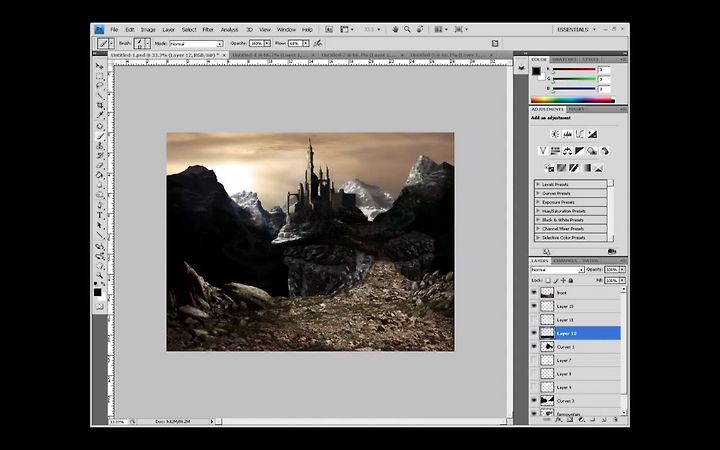The height and width of the screenshot is (450, 720).
Task: Adjust the red R color slider
Action: click(574, 70)
